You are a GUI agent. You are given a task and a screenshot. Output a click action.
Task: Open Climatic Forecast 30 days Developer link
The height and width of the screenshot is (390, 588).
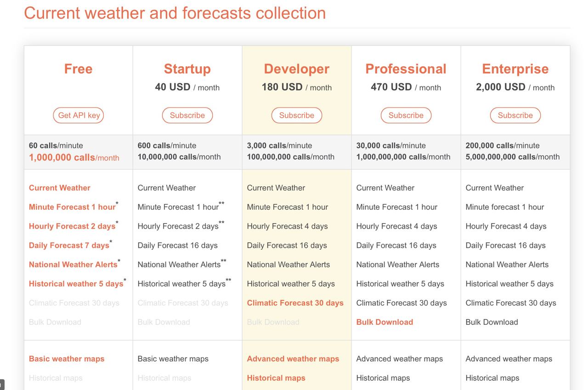point(295,303)
